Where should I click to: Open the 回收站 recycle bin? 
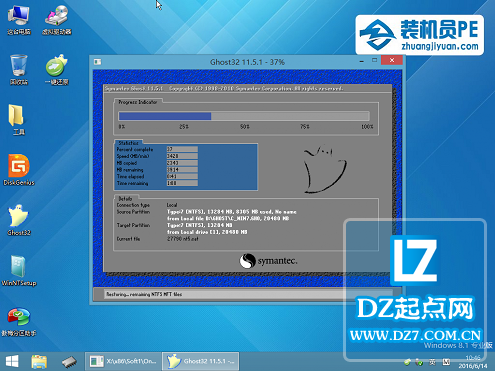[x=19, y=70]
